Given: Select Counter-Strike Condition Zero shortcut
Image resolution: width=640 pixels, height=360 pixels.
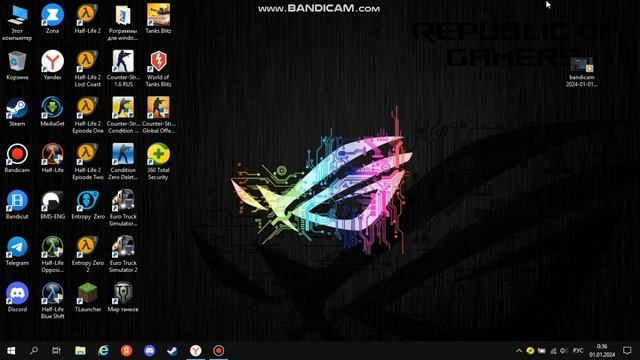Looking at the screenshot, I should tap(123, 115).
